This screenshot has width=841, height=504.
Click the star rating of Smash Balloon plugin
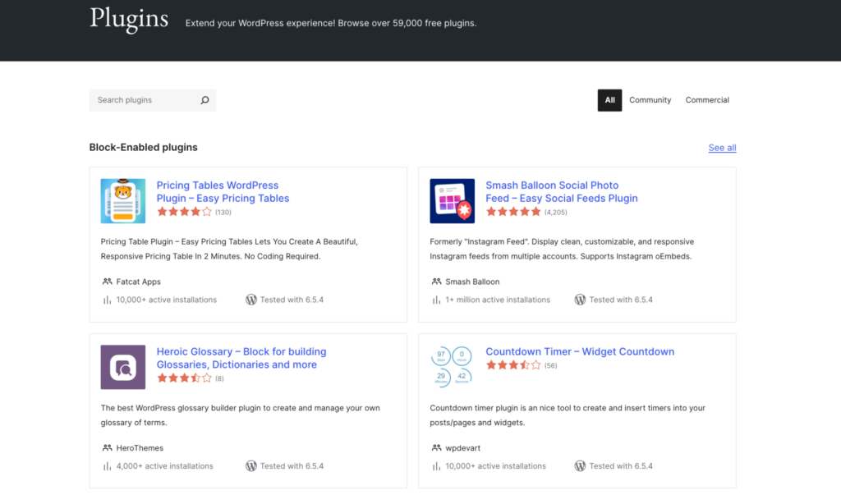tap(513, 212)
